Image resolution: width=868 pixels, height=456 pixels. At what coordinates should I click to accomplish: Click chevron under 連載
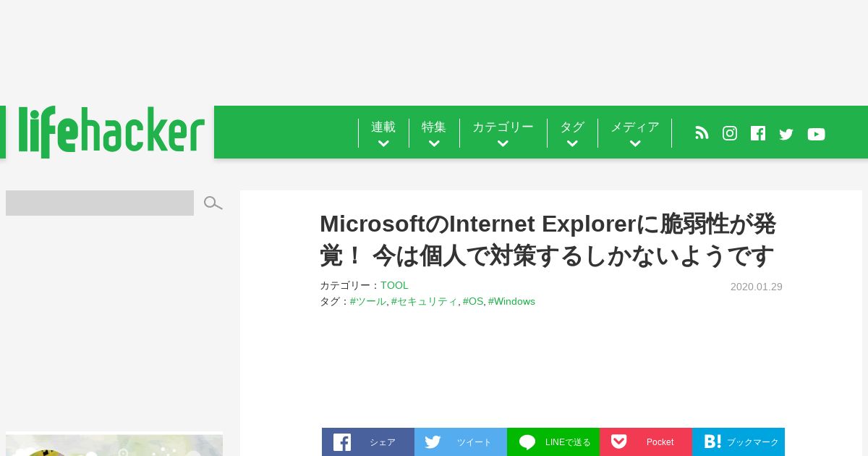pos(383,144)
